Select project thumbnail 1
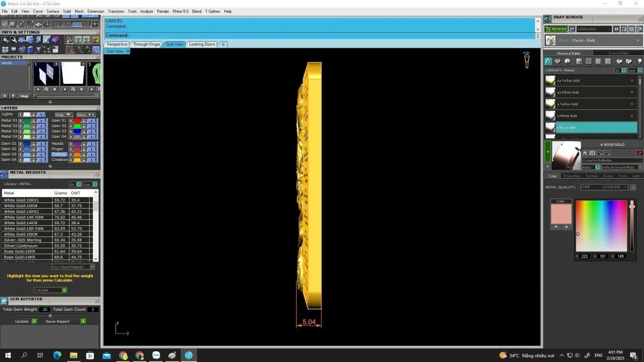 [x=46, y=73]
